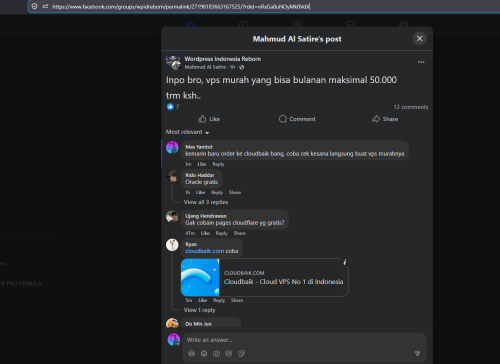Click the 47m timestamp on Ujang's comment
Image resolution: width=500 pixels, height=364 pixels.
pos(190,233)
